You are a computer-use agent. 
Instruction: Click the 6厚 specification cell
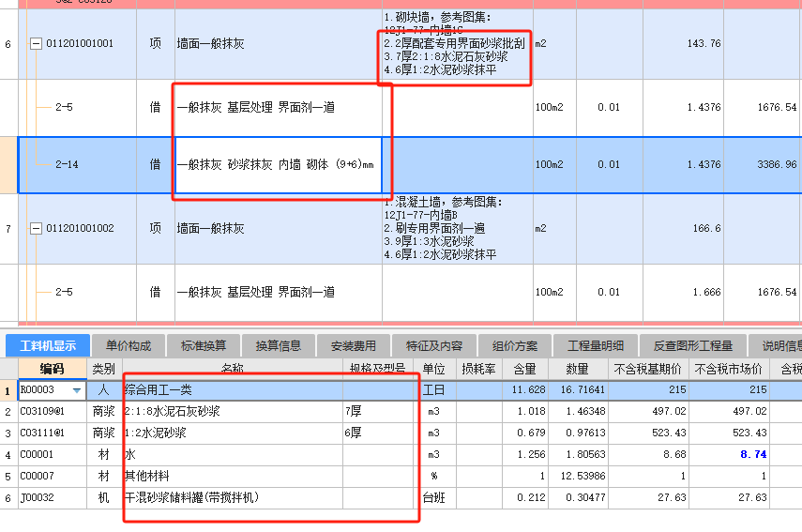pos(378,433)
